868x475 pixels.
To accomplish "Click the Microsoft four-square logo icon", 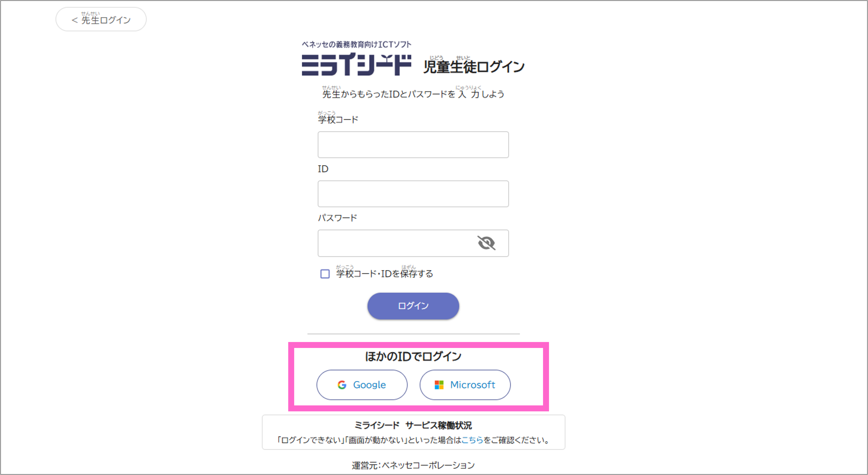I will coord(439,385).
